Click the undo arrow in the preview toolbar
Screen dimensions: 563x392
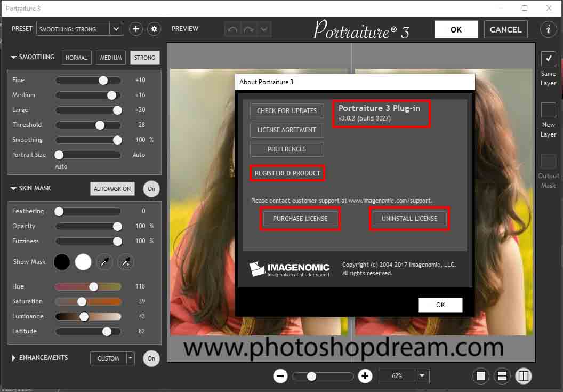232,29
